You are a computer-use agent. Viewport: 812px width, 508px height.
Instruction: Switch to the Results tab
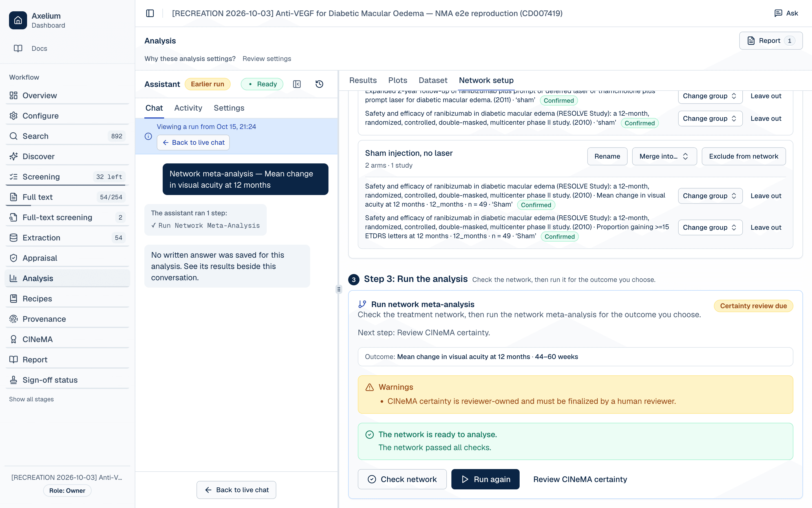(x=363, y=80)
